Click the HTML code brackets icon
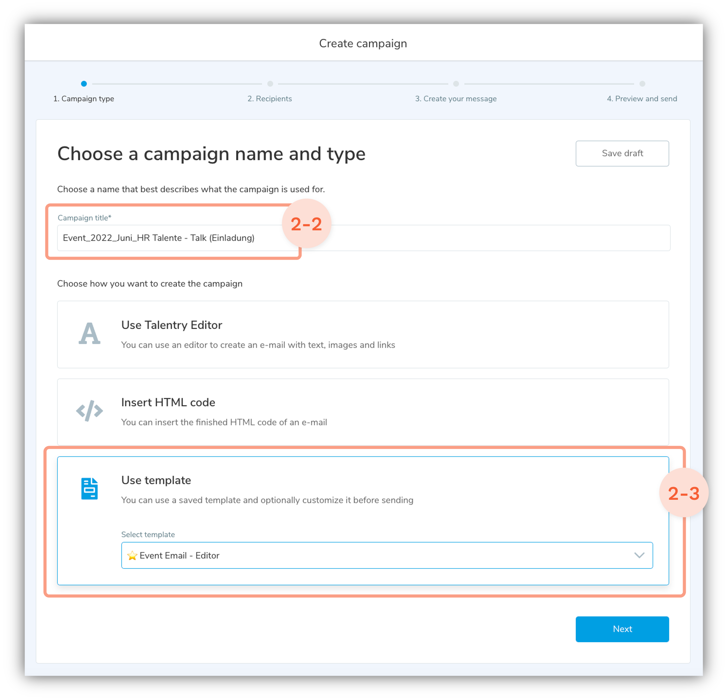The height and width of the screenshot is (700, 728). [90, 410]
